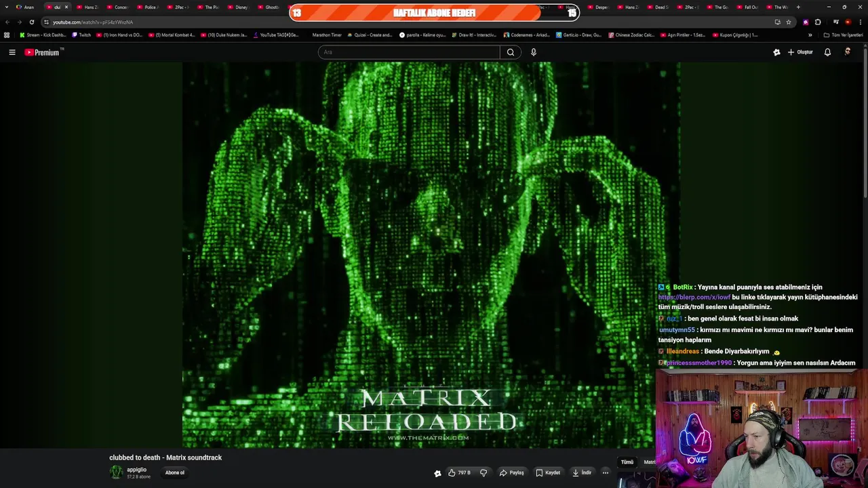868x488 pixels.
Task: Go back in browser history
Action: tap(7, 22)
